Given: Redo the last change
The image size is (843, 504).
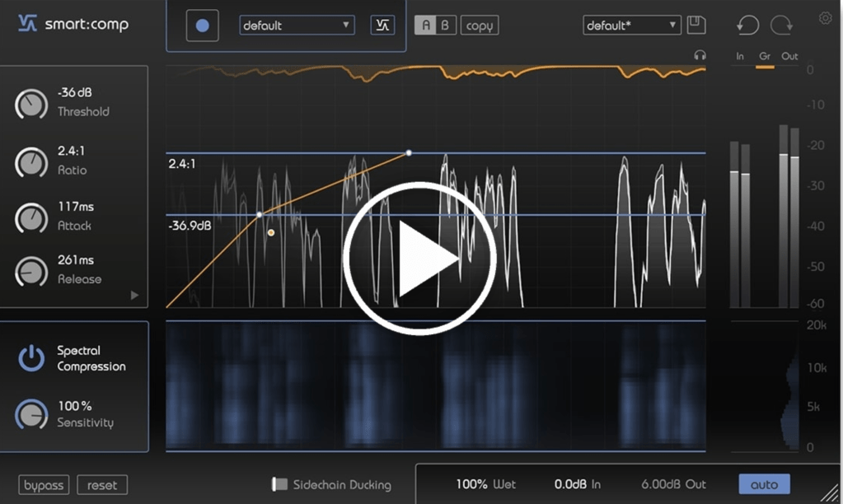Looking at the screenshot, I should click(x=781, y=26).
